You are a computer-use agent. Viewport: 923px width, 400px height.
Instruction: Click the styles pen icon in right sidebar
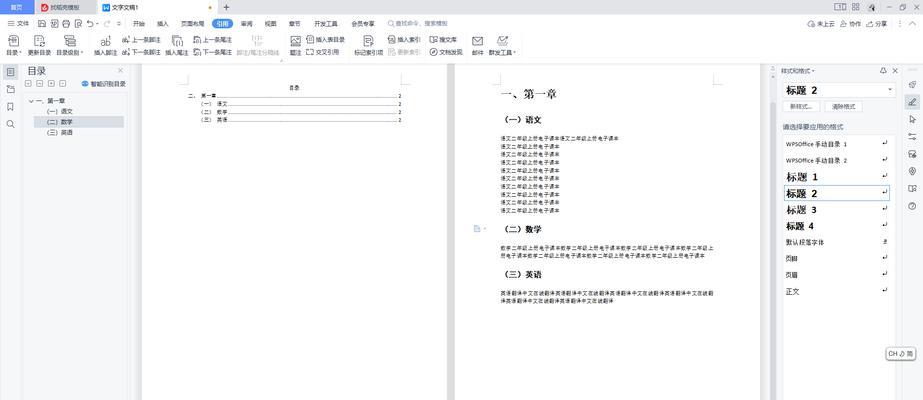click(x=912, y=101)
